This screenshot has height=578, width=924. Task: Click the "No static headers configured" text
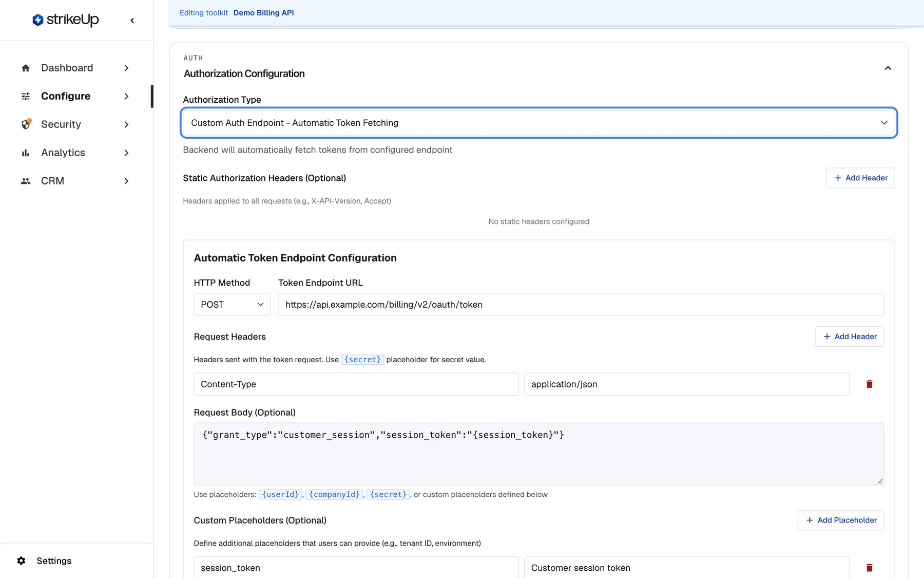539,221
